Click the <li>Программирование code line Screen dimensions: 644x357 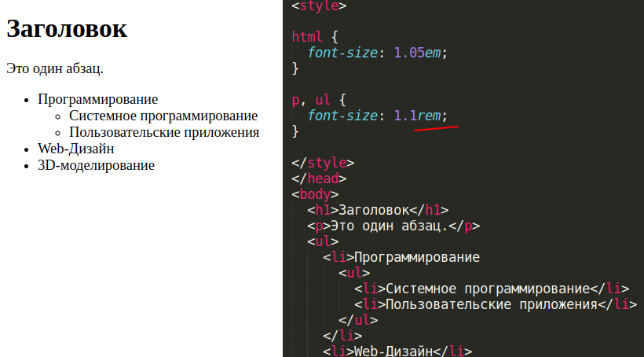[401, 257]
